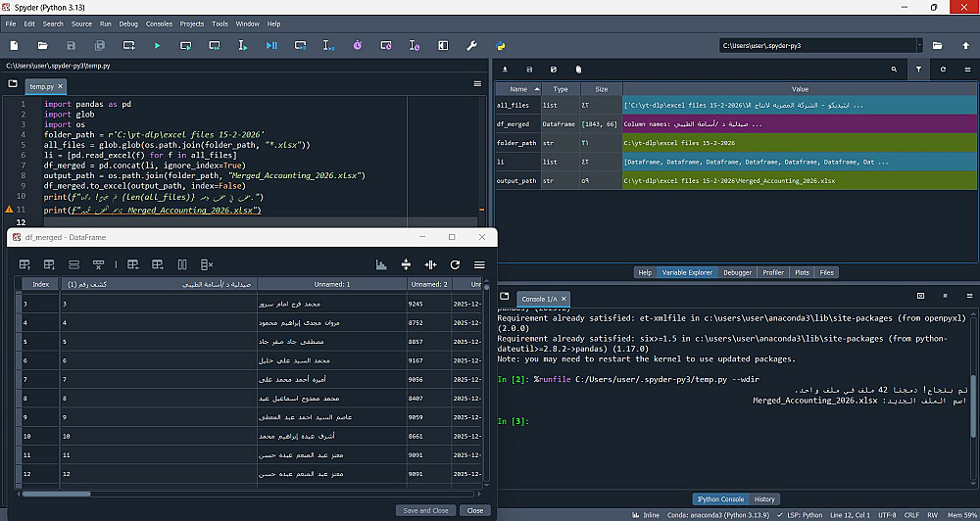Switch to the Plots tab
The height and width of the screenshot is (521, 980).
(802, 272)
